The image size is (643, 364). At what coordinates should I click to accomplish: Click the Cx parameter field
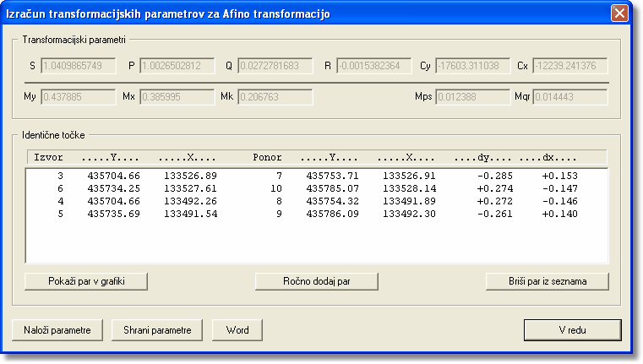[x=569, y=65]
